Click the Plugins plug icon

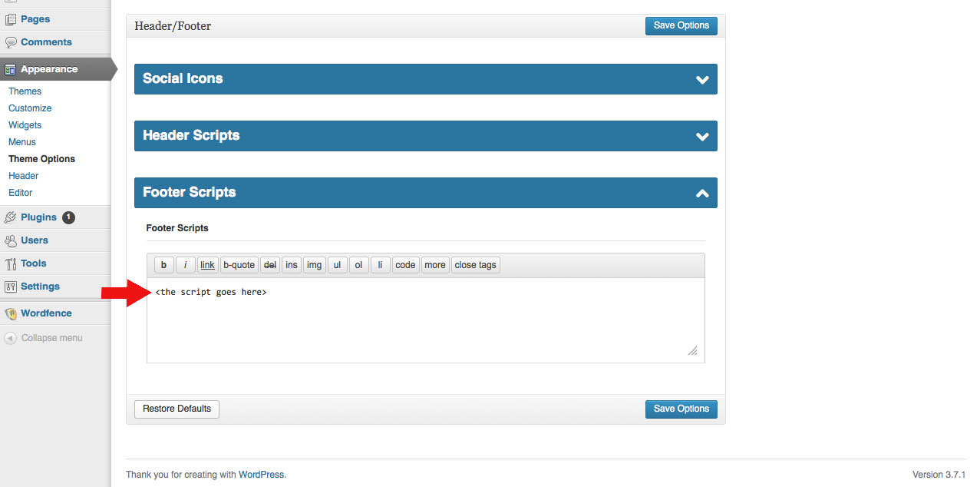pyautogui.click(x=11, y=217)
